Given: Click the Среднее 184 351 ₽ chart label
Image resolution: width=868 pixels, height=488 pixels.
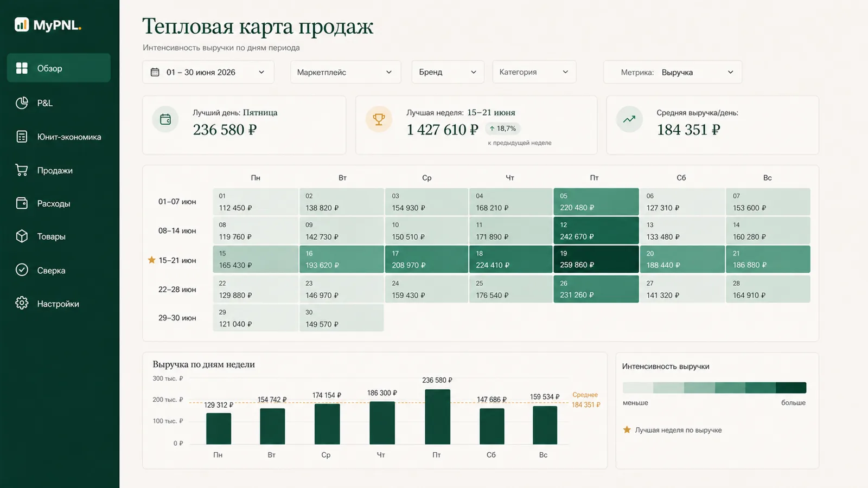Looking at the screenshot, I should click(x=586, y=400).
